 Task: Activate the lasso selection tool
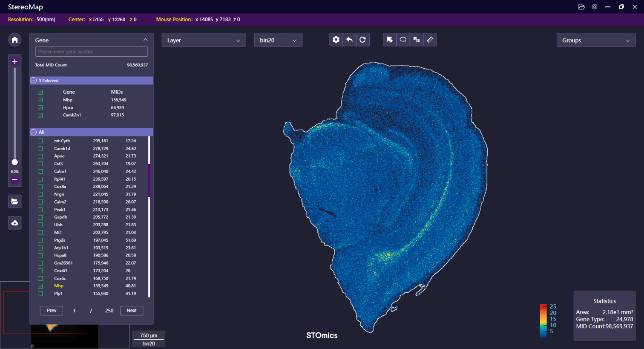(403, 40)
